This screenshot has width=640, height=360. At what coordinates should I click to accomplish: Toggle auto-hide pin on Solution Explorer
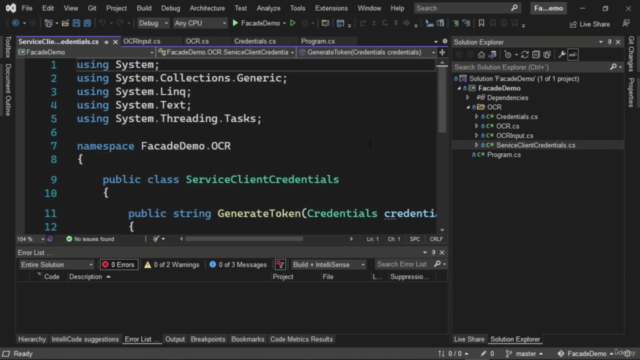point(610,42)
